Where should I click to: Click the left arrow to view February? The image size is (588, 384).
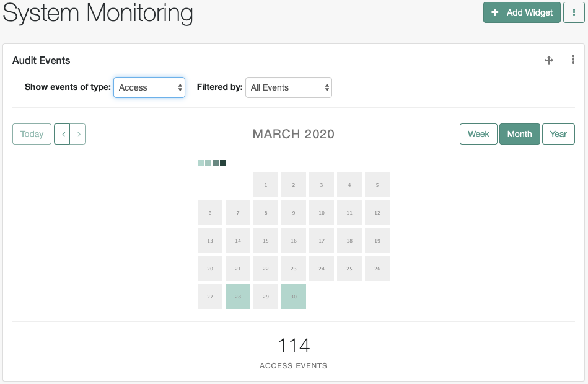pos(63,134)
